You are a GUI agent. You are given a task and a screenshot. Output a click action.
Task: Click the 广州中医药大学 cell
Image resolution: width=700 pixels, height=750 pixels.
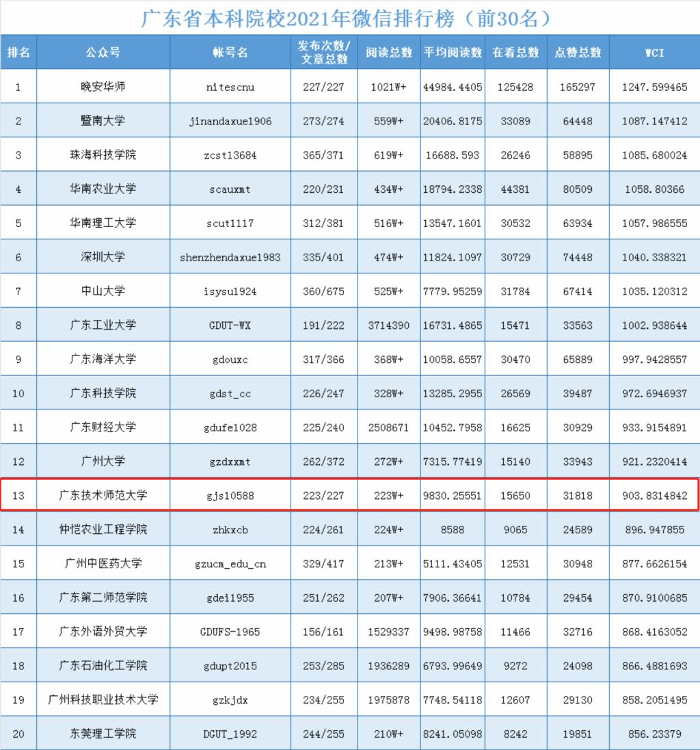[x=103, y=563]
